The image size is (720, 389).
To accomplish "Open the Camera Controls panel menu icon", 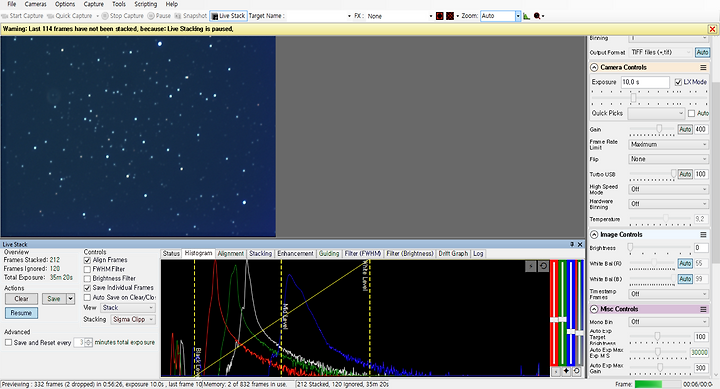I will click(x=703, y=68).
